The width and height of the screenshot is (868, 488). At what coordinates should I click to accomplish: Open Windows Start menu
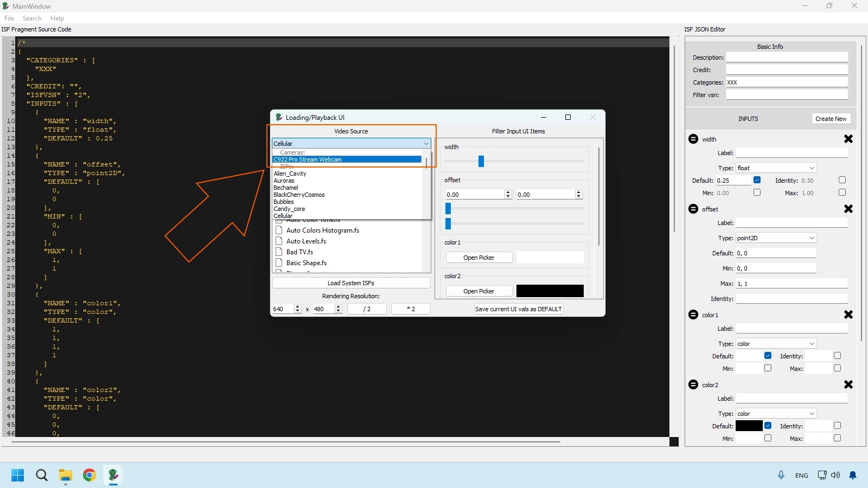click(x=17, y=475)
